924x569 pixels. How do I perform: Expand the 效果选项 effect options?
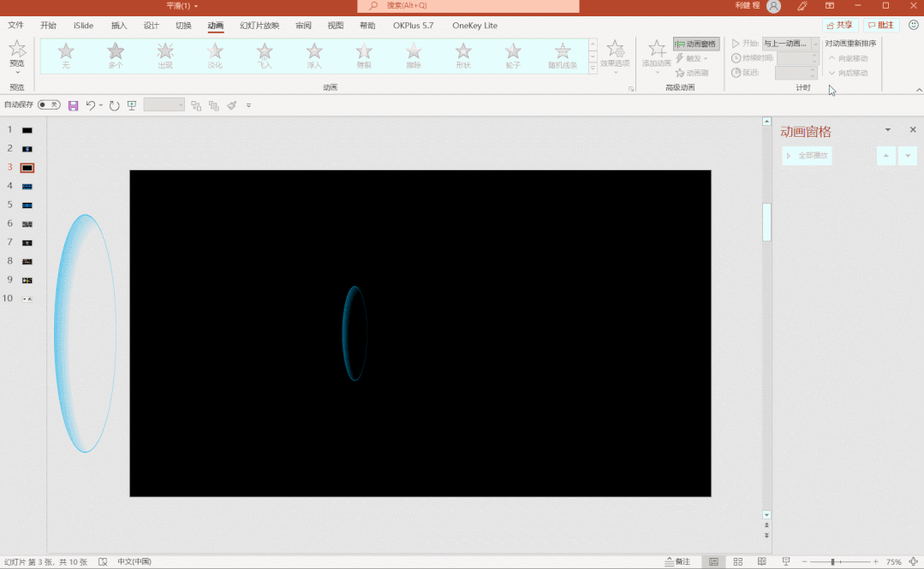click(615, 56)
